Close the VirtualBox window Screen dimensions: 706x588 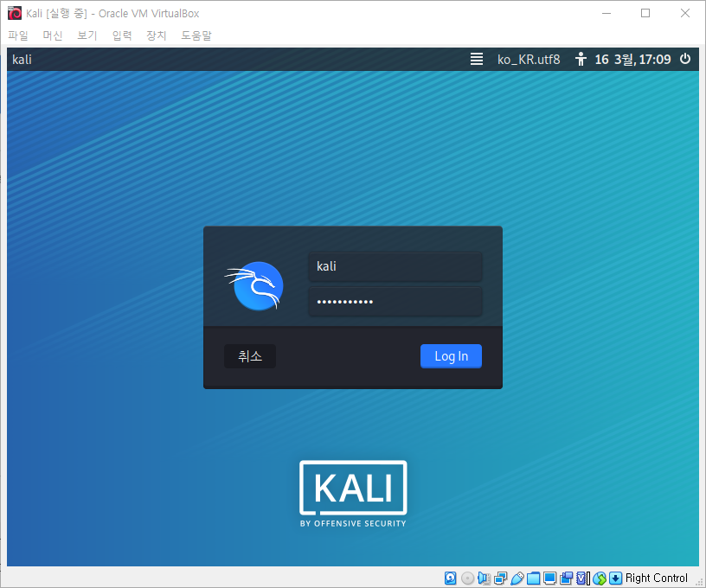(685, 13)
